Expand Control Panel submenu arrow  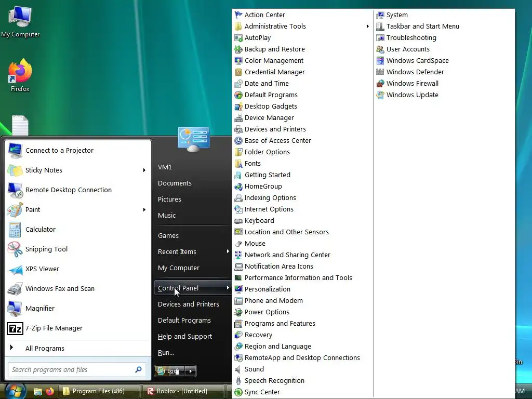(228, 288)
